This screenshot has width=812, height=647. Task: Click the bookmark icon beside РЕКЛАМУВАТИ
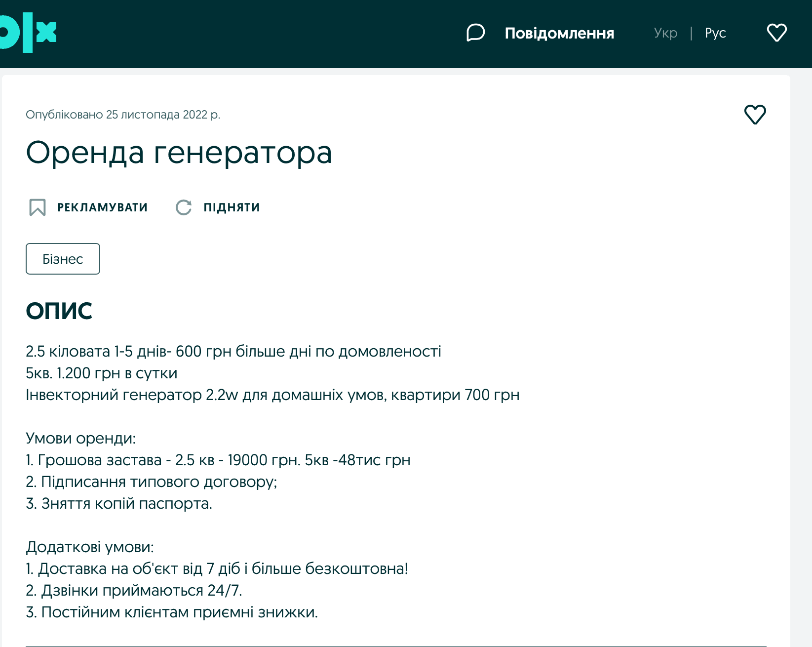(38, 207)
